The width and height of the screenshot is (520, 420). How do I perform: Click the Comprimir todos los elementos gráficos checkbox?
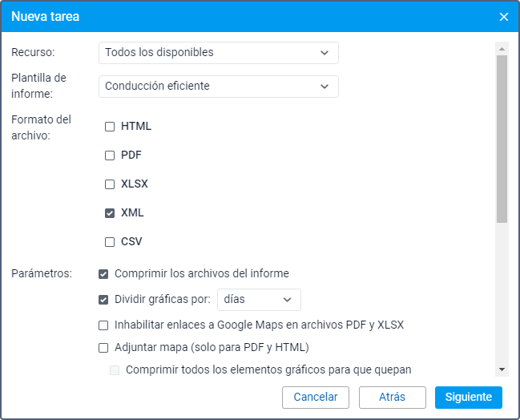(x=115, y=370)
